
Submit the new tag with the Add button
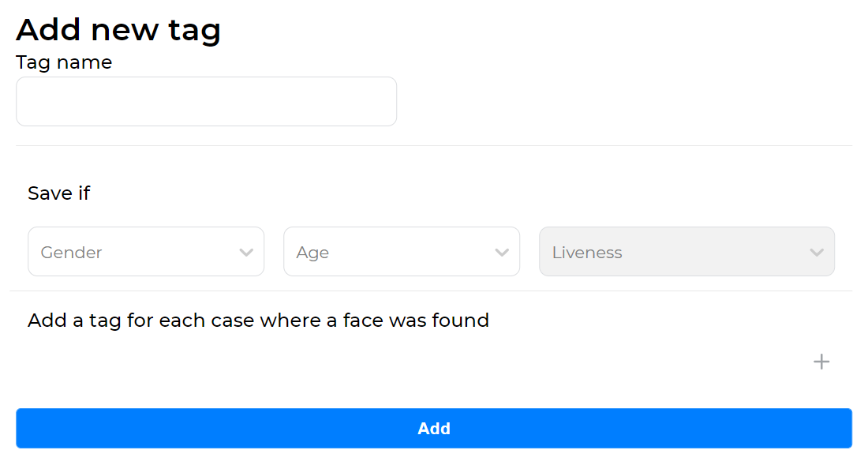click(434, 428)
